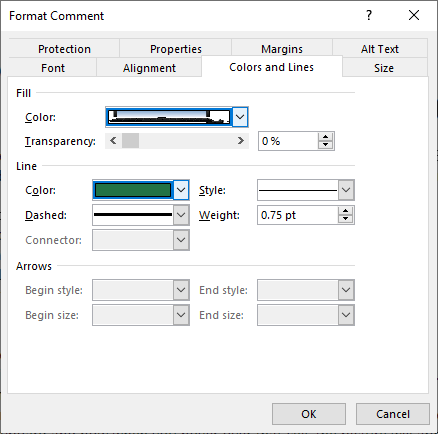Open the Protection tab
The image size is (438, 434).
pos(64,49)
